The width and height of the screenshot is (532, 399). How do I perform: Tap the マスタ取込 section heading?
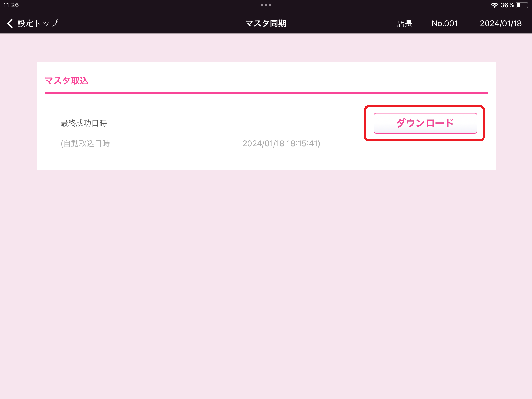coord(66,81)
